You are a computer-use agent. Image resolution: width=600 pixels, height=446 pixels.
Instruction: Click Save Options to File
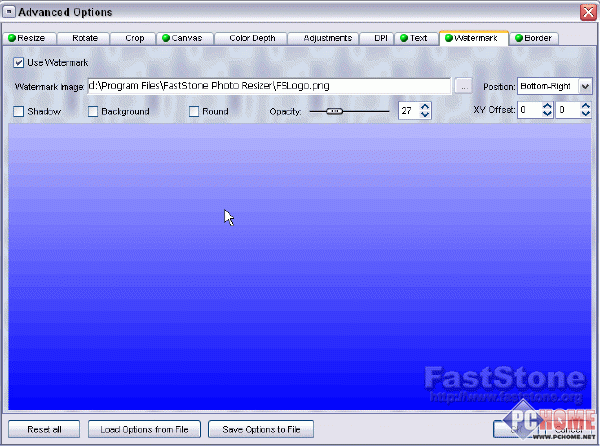[x=261, y=429]
